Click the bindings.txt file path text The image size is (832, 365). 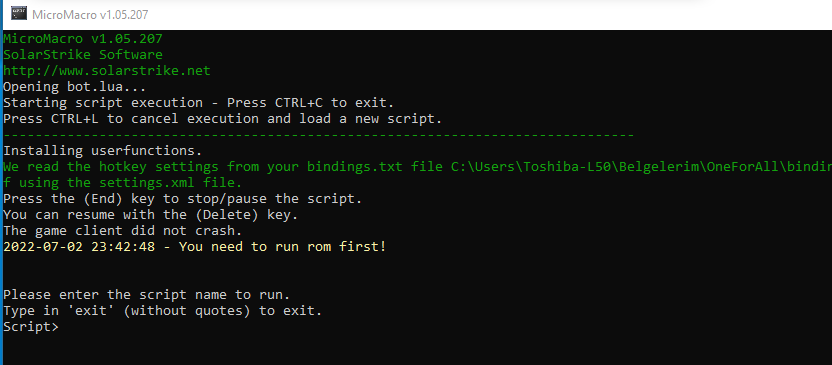642,167
